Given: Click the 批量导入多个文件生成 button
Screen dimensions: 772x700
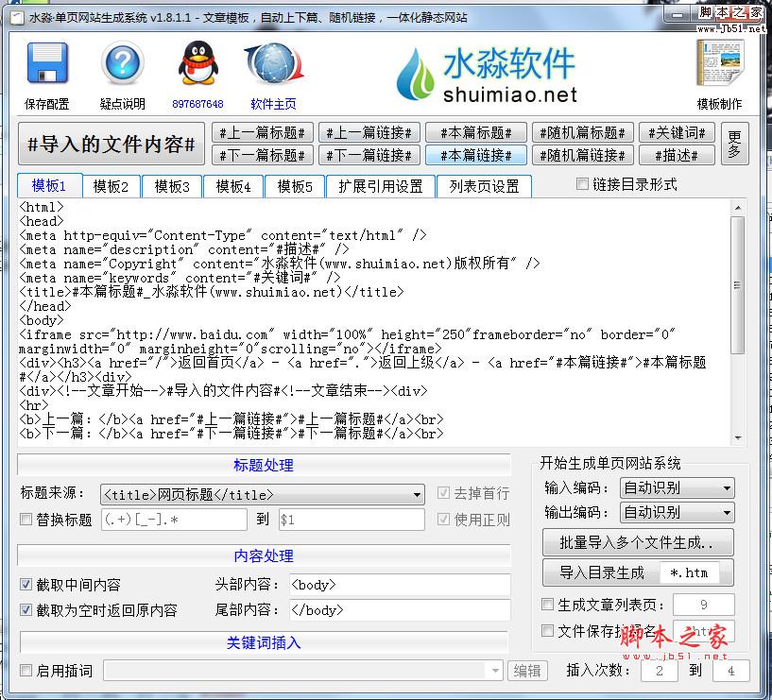Looking at the screenshot, I should [x=638, y=542].
